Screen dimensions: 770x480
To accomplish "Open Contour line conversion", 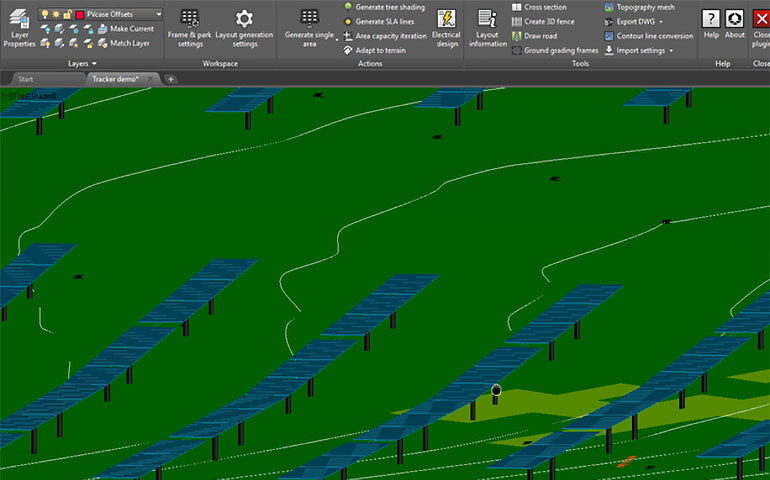I will click(x=649, y=36).
